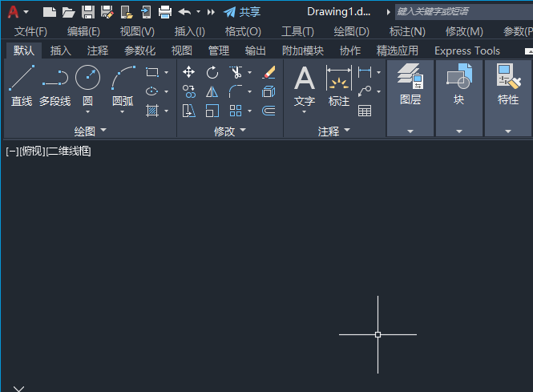Image resolution: width=533 pixels, height=392 pixels.
Task: Open the 图层 (Layers) panel
Action: [410, 99]
